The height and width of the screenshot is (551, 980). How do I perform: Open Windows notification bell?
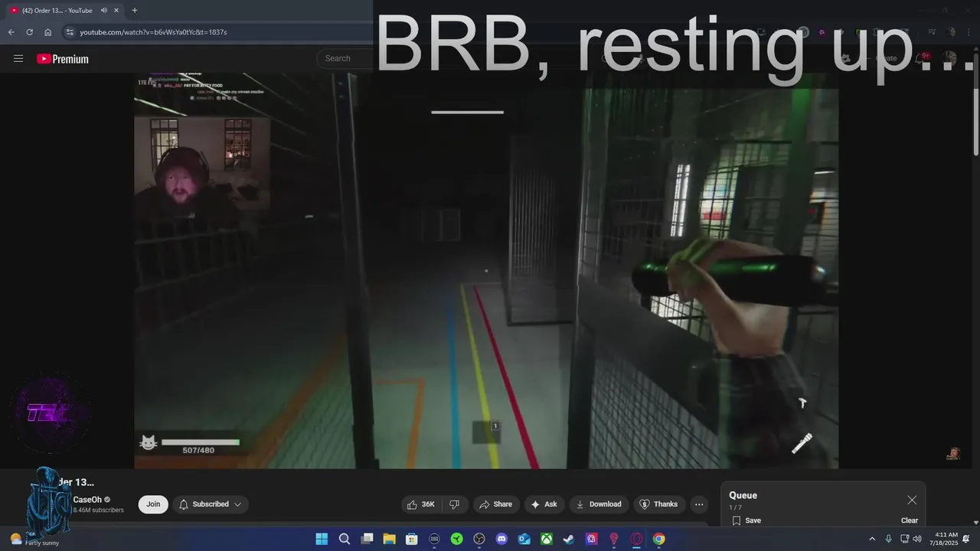pyautogui.click(x=966, y=539)
